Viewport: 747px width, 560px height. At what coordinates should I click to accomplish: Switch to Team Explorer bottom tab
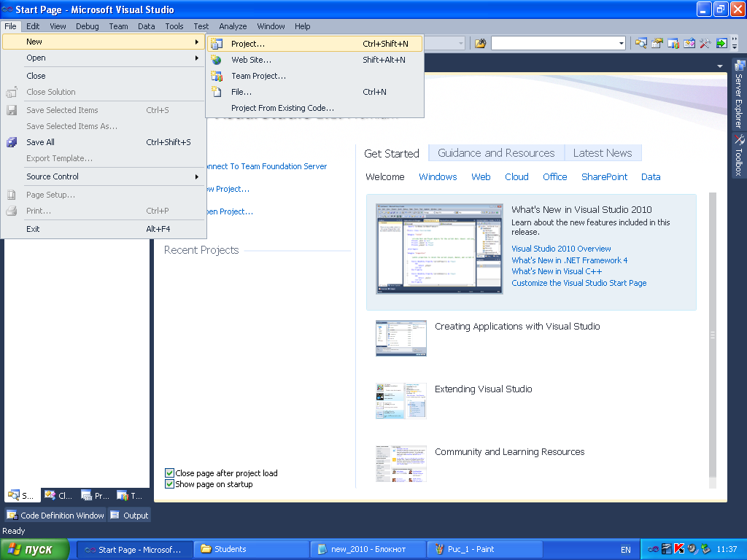coord(130,496)
